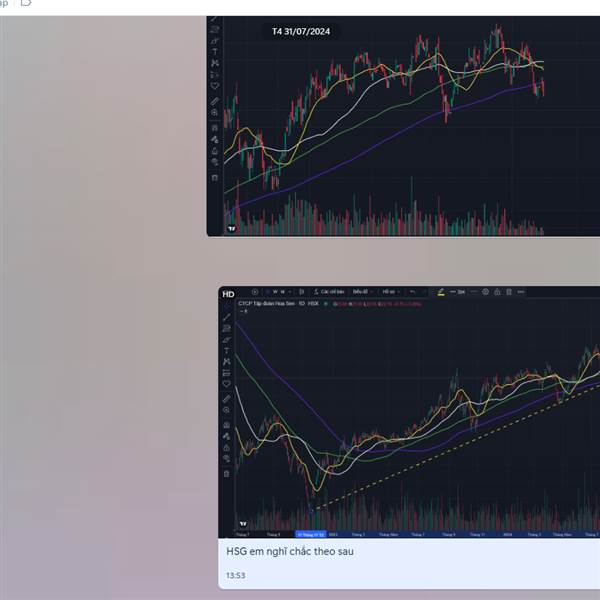Click the heart favorites icon in upper chart sidebar
Viewport: 600px width, 600px height.
pyautogui.click(x=215, y=86)
